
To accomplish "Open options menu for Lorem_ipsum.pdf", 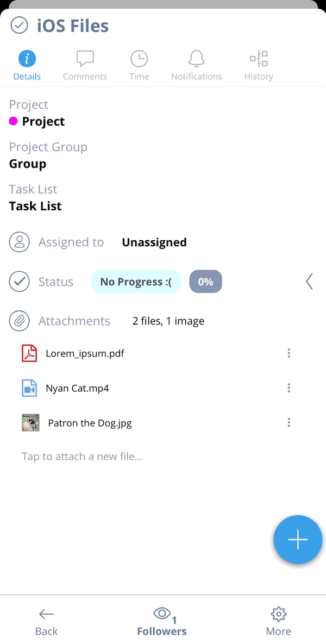I will pyautogui.click(x=289, y=353).
